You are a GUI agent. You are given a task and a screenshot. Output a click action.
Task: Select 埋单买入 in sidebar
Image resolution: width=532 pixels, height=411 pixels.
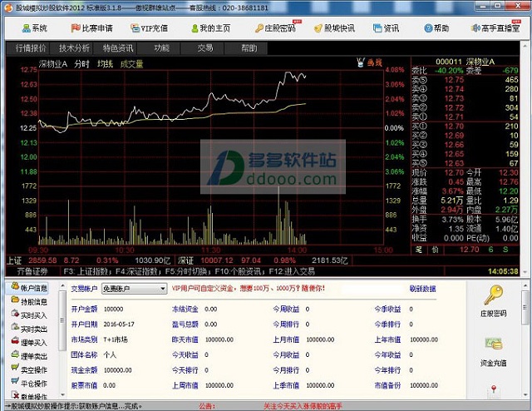pos(28,343)
